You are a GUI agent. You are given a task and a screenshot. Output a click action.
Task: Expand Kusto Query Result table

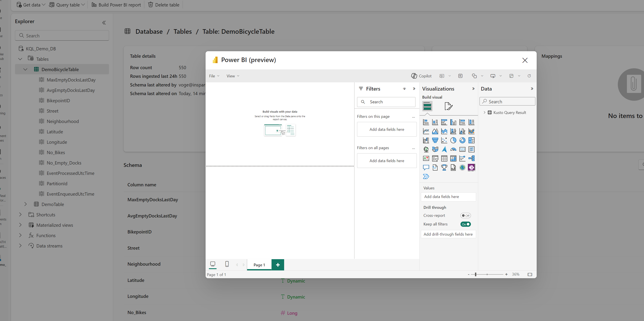[x=485, y=112]
